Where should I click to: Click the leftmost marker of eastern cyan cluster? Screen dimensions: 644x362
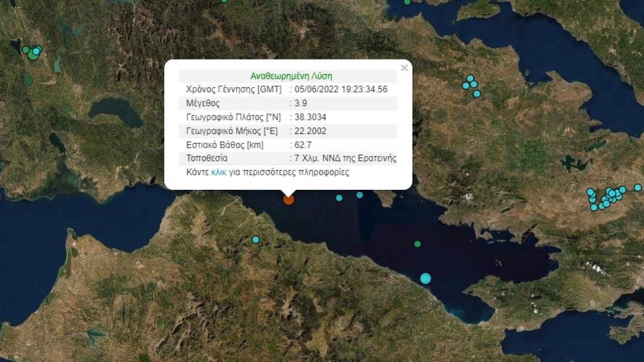click(x=591, y=192)
